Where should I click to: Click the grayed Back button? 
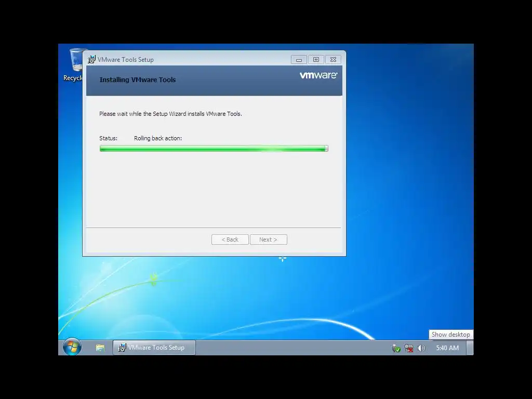[x=230, y=240]
